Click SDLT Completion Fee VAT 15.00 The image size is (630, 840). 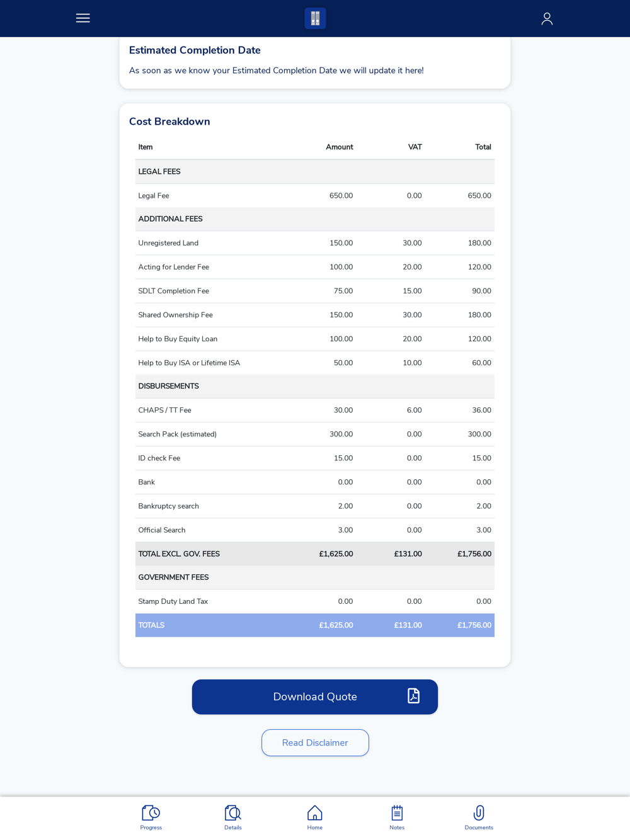click(413, 291)
